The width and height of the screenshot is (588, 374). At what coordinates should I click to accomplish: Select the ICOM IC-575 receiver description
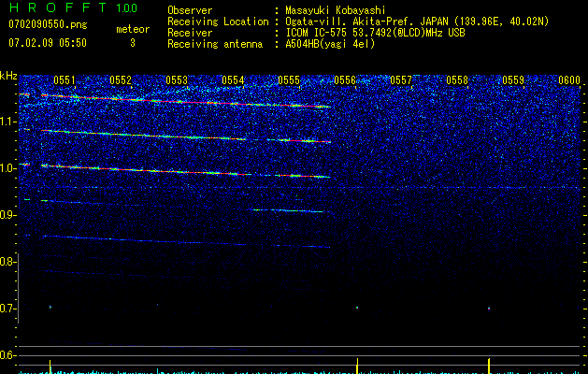[375, 33]
